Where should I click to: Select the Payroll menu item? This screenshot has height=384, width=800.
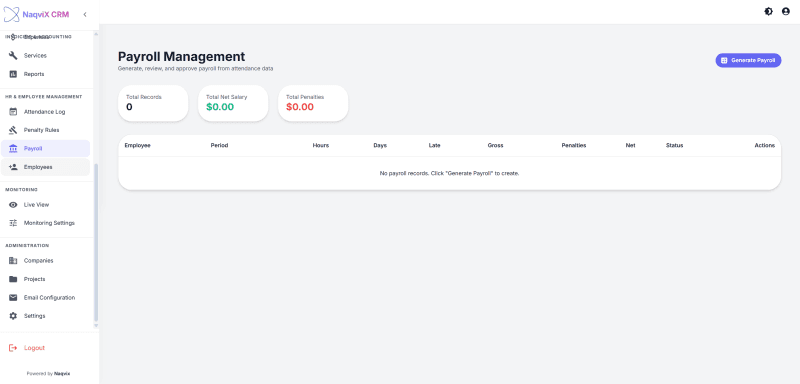click(x=45, y=148)
